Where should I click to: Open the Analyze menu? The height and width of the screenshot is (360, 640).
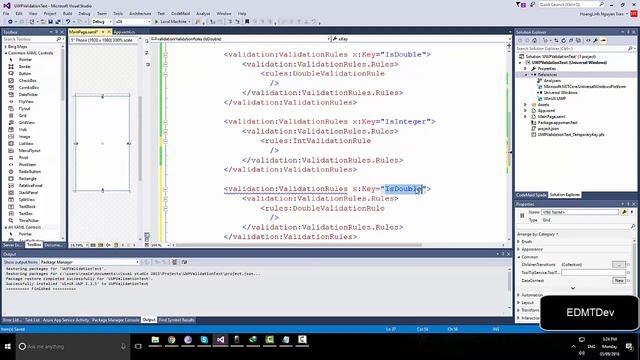pos(203,13)
